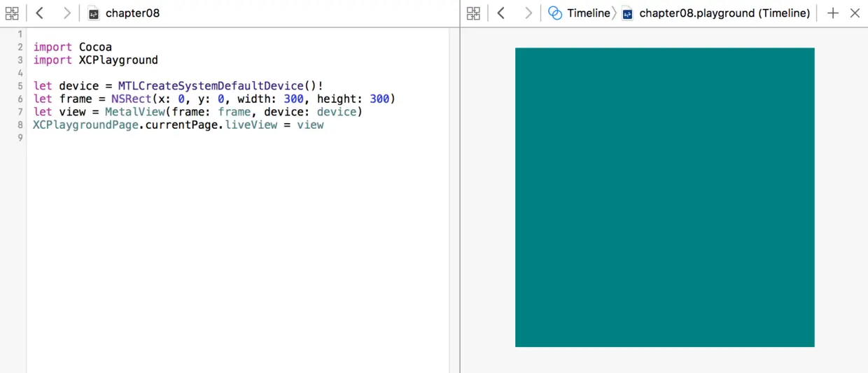The width and height of the screenshot is (868, 373).
Task: Click on 'import XCPlayground' line
Action: tap(96, 60)
